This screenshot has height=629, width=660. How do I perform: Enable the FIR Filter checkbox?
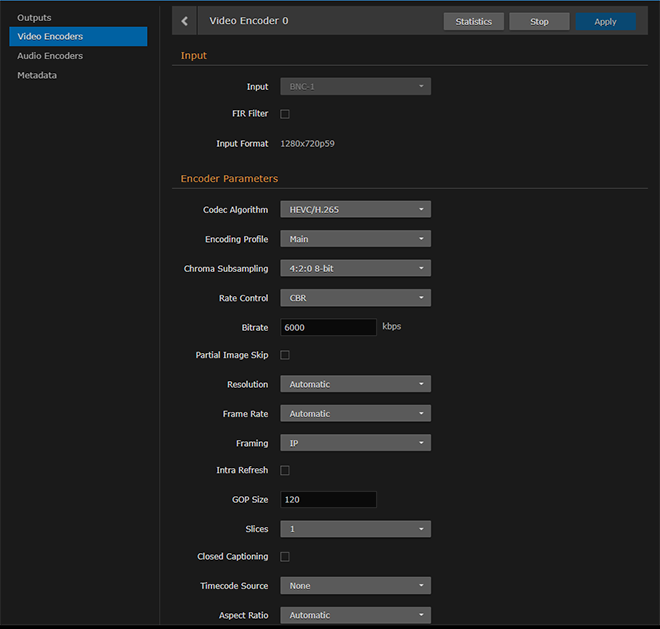(285, 114)
